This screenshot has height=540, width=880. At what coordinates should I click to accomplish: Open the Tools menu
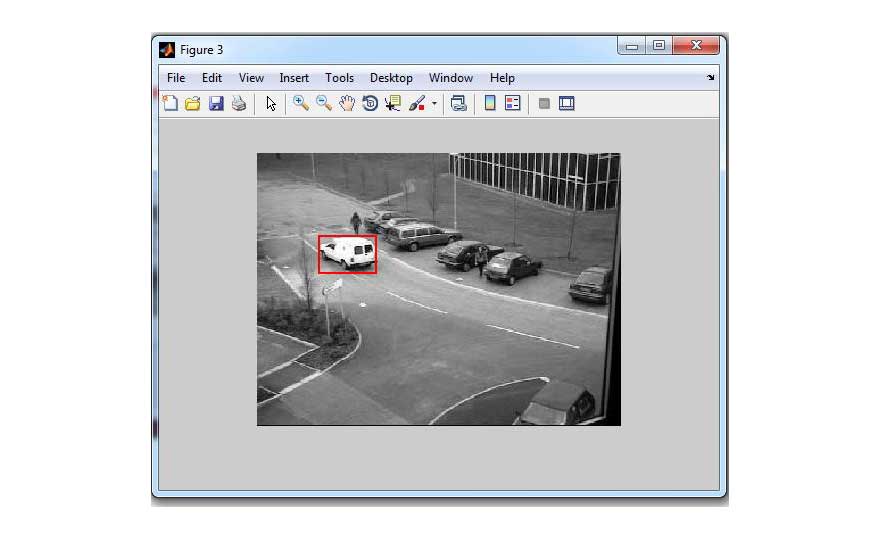coord(339,78)
